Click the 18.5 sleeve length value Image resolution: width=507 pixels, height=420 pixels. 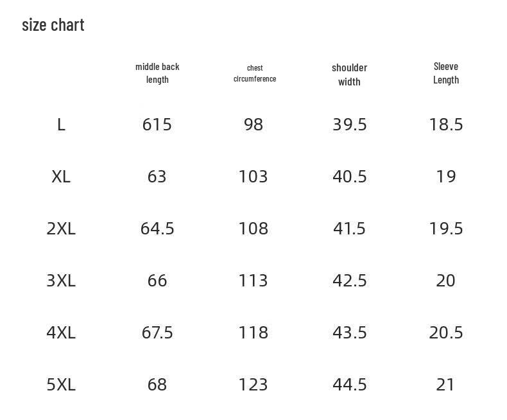[446, 125]
